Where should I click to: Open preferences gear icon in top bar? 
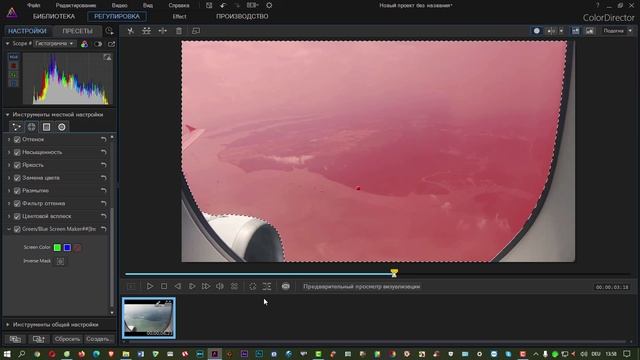coord(269,5)
